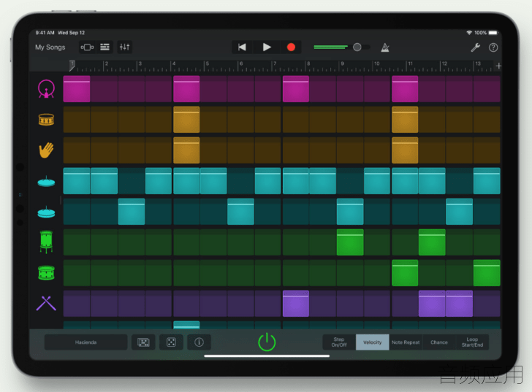This screenshot has width=532, height=392.
Task: Switch to the Tracks view
Action: (x=104, y=47)
